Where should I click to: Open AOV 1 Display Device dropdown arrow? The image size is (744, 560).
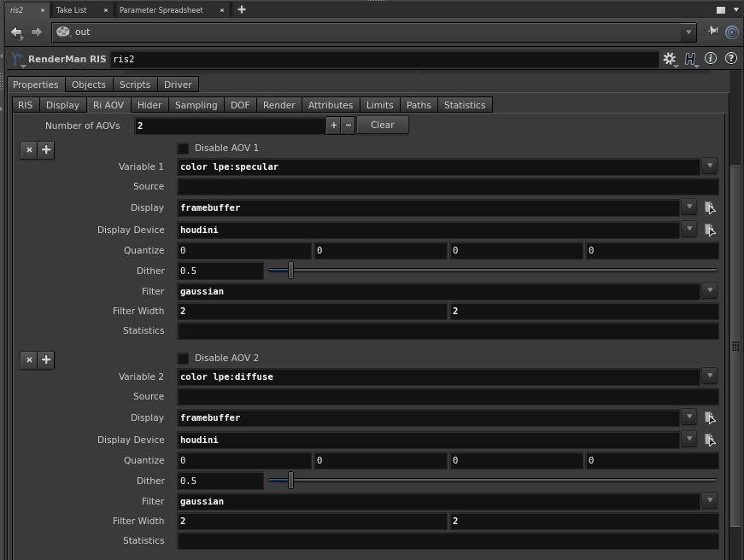(x=689, y=229)
